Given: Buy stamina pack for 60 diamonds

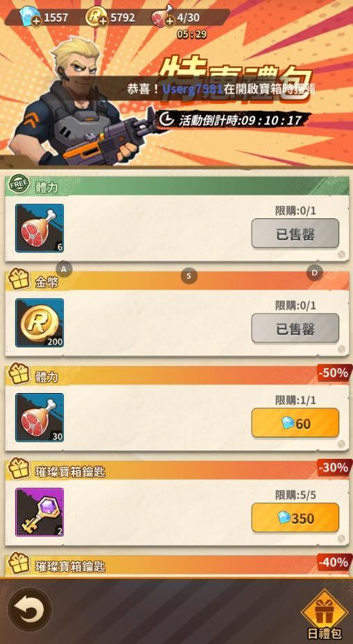Looking at the screenshot, I should pyautogui.click(x=295, y=423).
